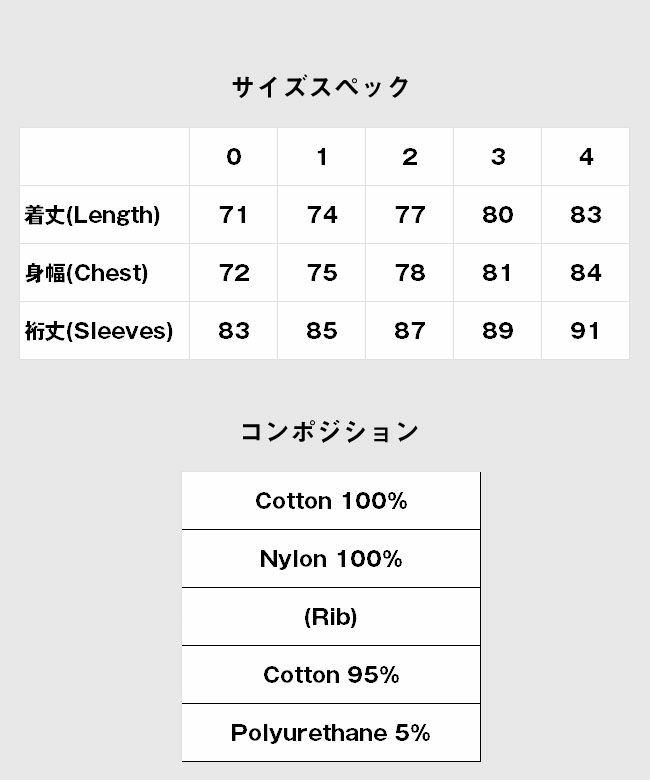Click Length value 80 cell
The image size is (650, 780).
[497, 215]
